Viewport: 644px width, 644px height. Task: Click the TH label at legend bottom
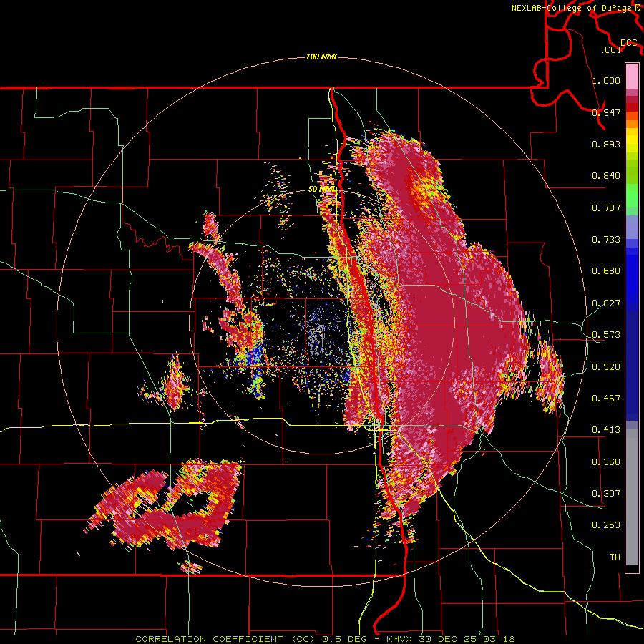(615, 557)
